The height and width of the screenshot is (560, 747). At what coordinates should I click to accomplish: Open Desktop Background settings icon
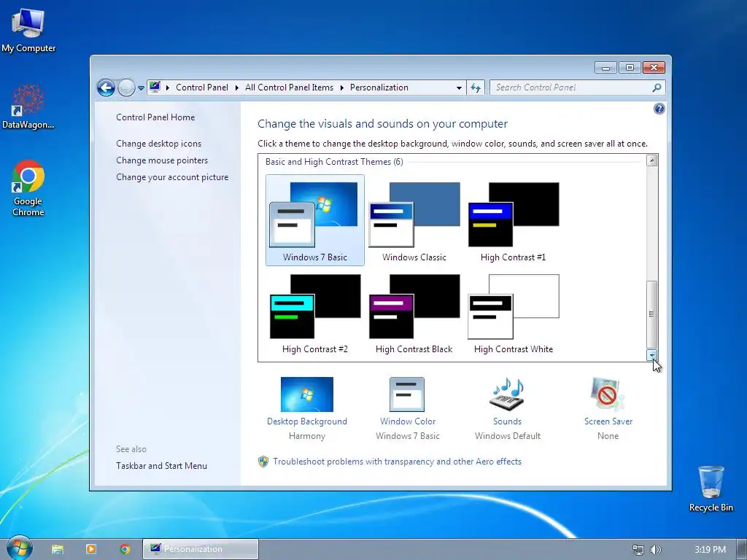307,394
